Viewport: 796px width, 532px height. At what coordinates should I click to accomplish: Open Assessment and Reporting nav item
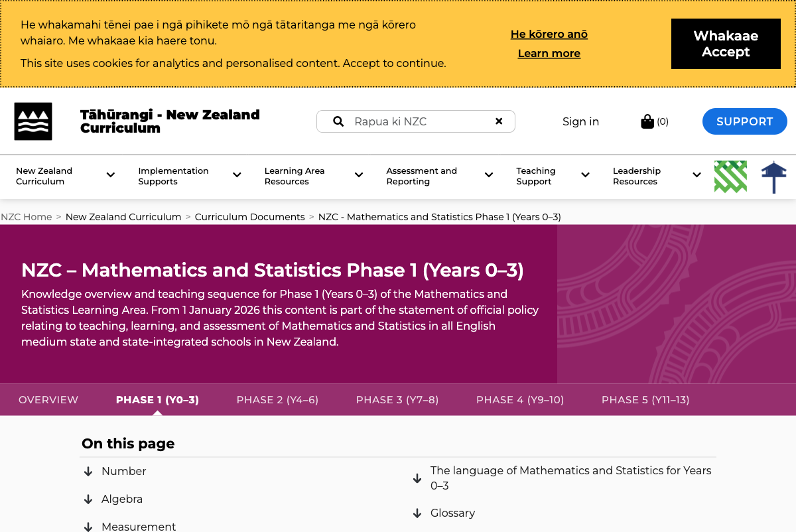[421, 176]
